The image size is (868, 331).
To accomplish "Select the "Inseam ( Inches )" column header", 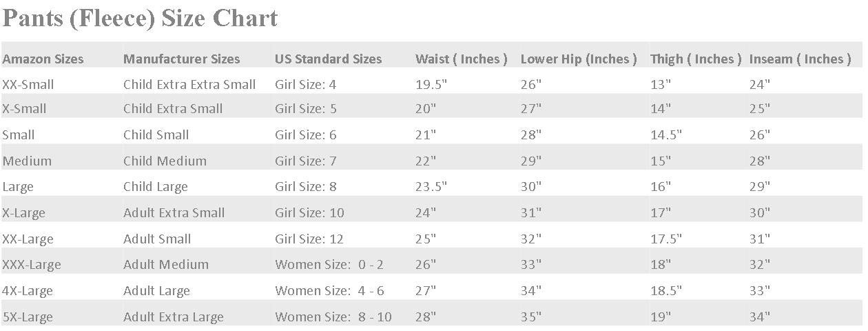I will pos(800,59).
